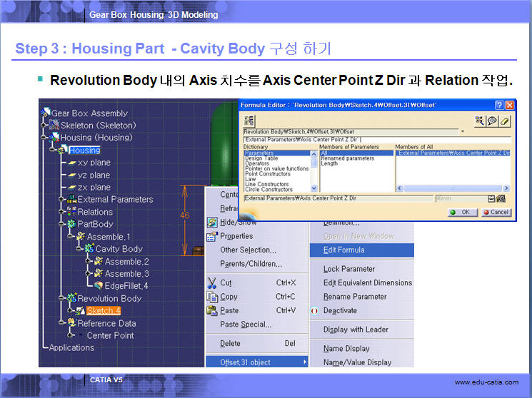Click the Properties icon in context menu
532x398 pixels.
(211, 236)
